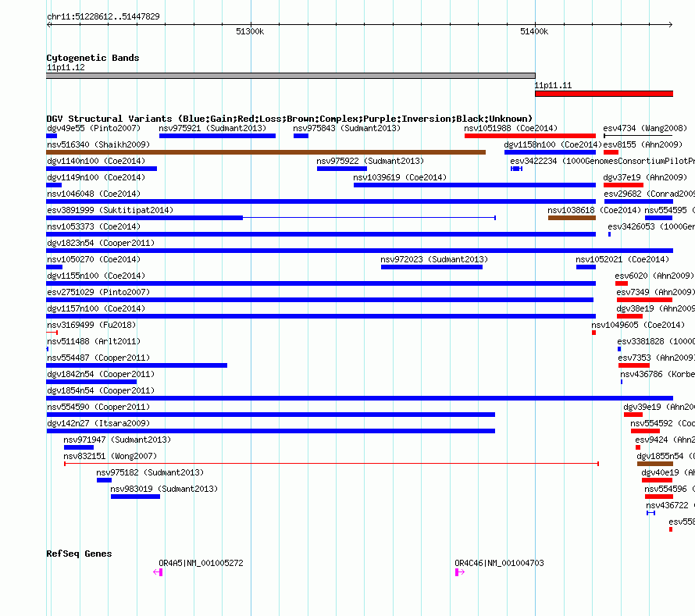Viewport: 695px width, 616px height.
Task: Open the esv29682 (Conrad2009) variant label
Action: 650,194
